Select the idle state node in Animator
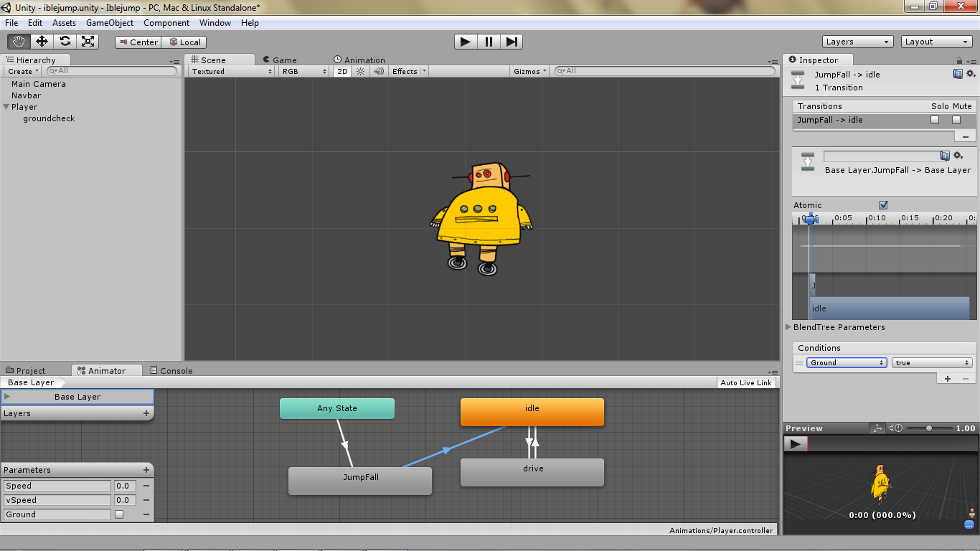The height and width of the screenshot is (551, 980). [x=532, y=412]
